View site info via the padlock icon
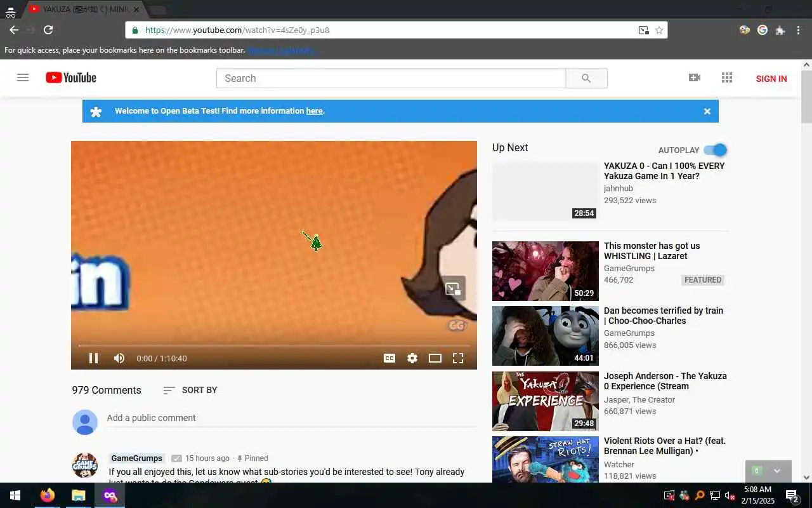812x508 pixels. click(x=135, y=30)
